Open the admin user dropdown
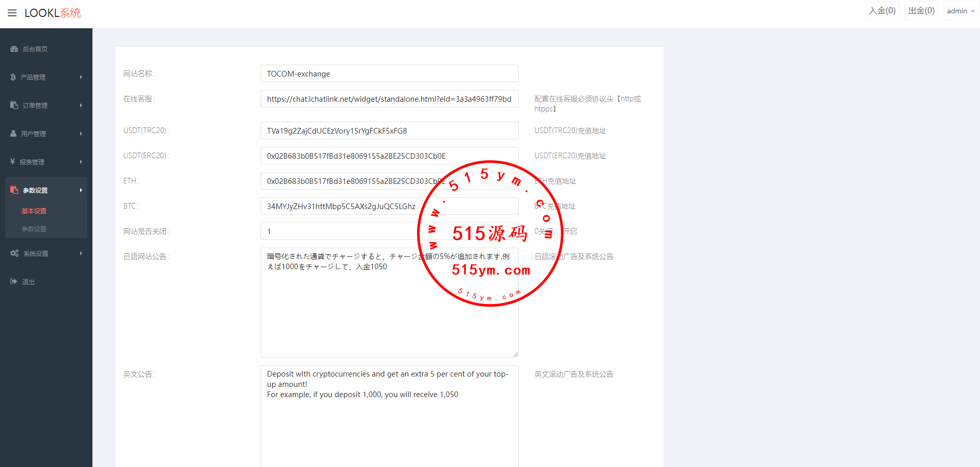This screenshot has height=467, width=980. pos(960,11)
